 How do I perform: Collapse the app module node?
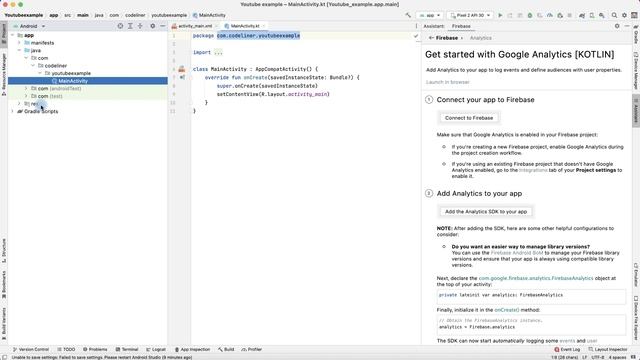pos(12,35)
